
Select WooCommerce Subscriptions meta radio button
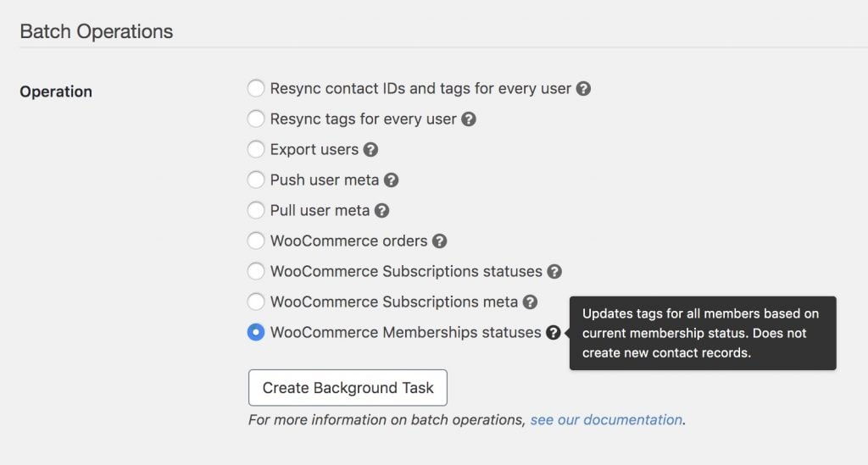pos(256,302)
